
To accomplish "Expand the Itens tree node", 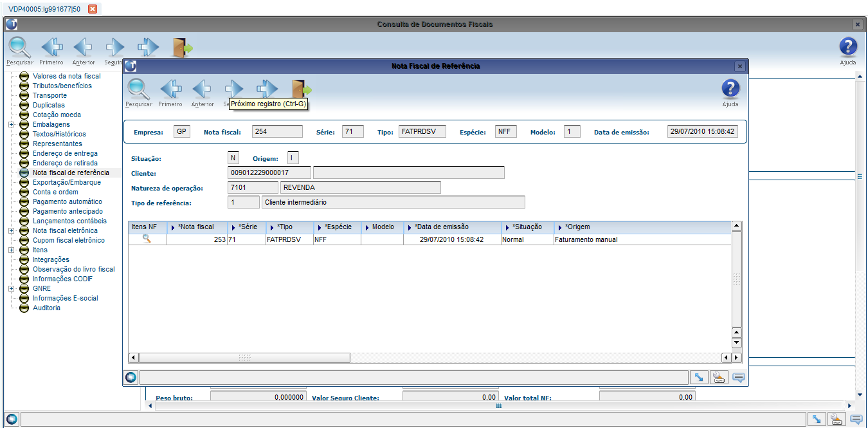I will [11, 250].
